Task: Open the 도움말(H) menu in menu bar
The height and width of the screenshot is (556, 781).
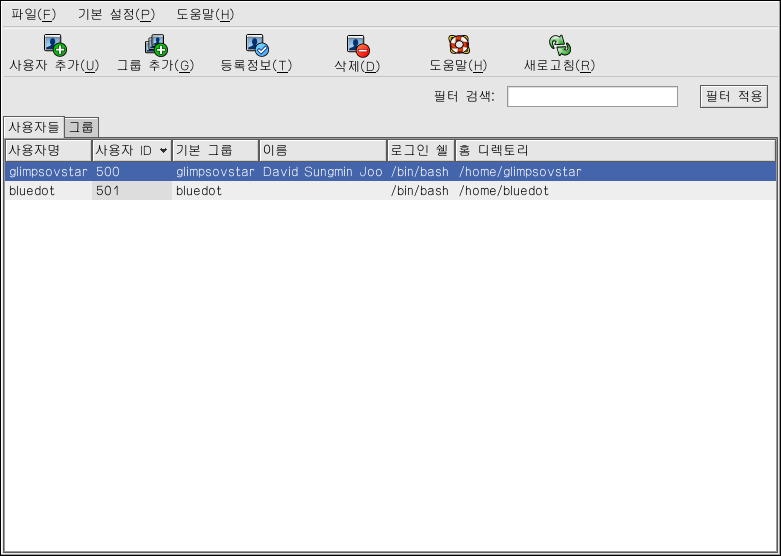Action: [204, 14]
